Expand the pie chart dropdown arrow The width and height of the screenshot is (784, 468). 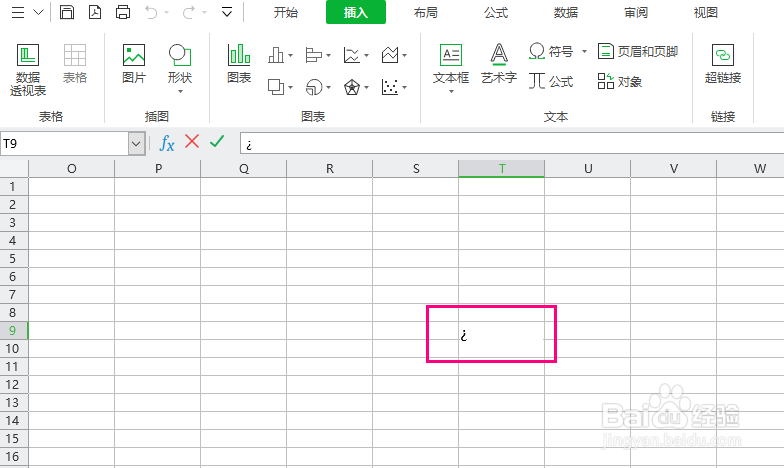coord(328,88)
